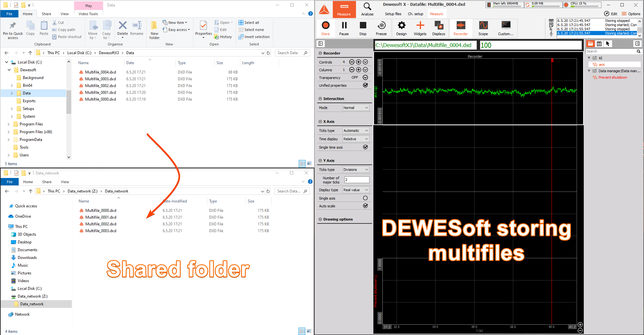Open Time display Relative dropdown

[x=356, y=139]
